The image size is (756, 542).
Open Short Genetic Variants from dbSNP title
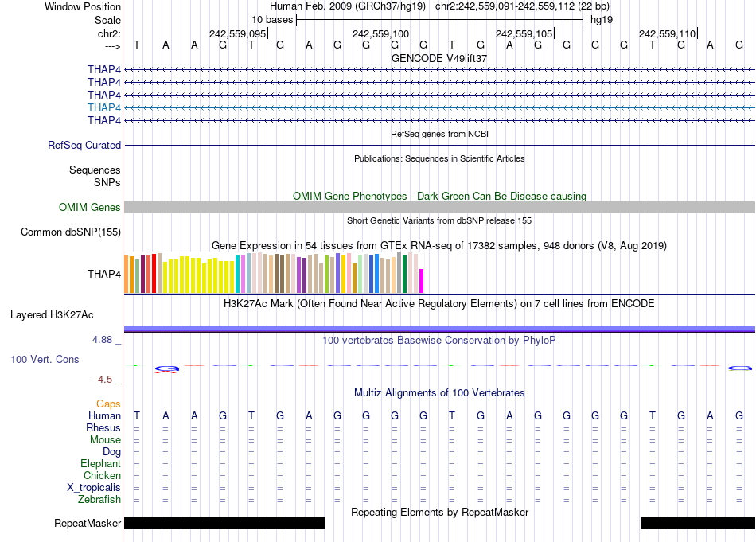coord(439,220)
